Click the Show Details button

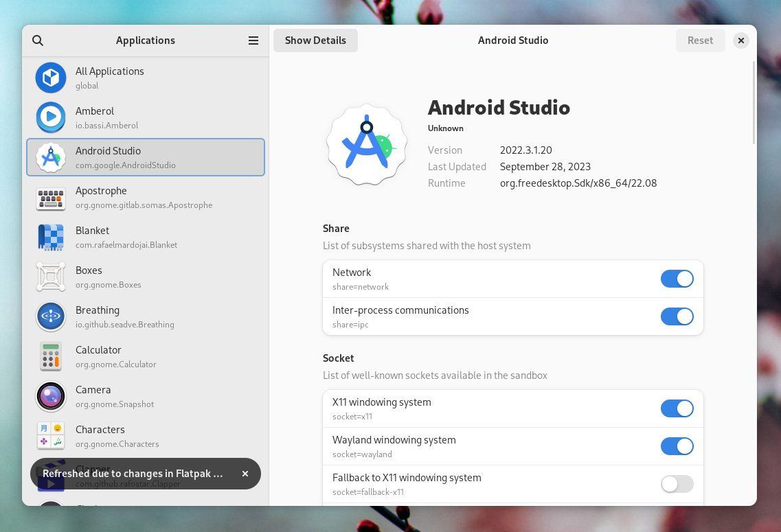coord(315,41)
